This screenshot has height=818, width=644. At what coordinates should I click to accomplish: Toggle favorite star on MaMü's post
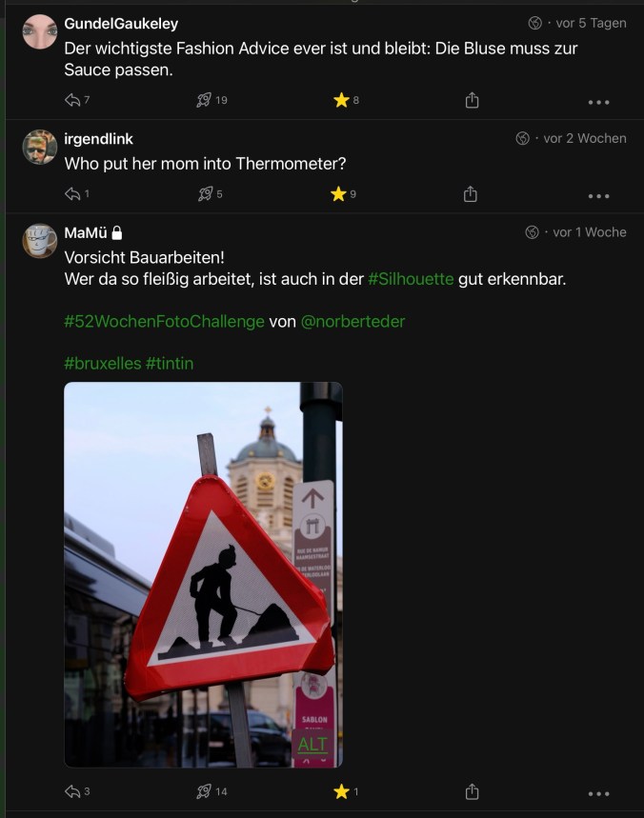(340, 791)
